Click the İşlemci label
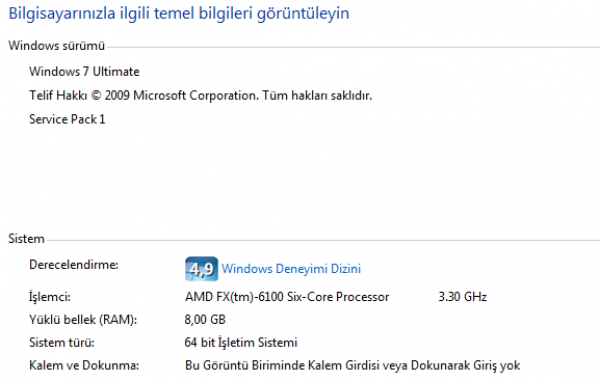Screen dimensions: 600x381 tap(50, 297)
